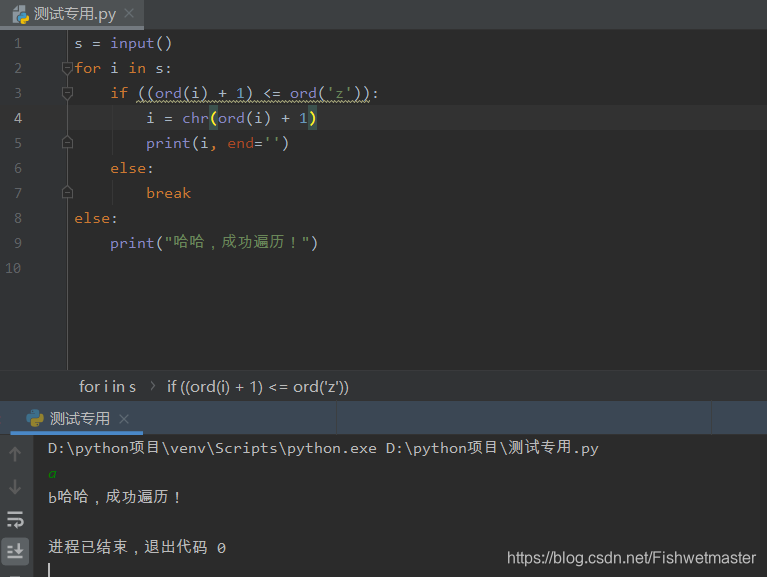Toggle scroll to end in run console
The height and width of the screenshot is (577, 767).
pyautogui.click(x=15, y=552)
